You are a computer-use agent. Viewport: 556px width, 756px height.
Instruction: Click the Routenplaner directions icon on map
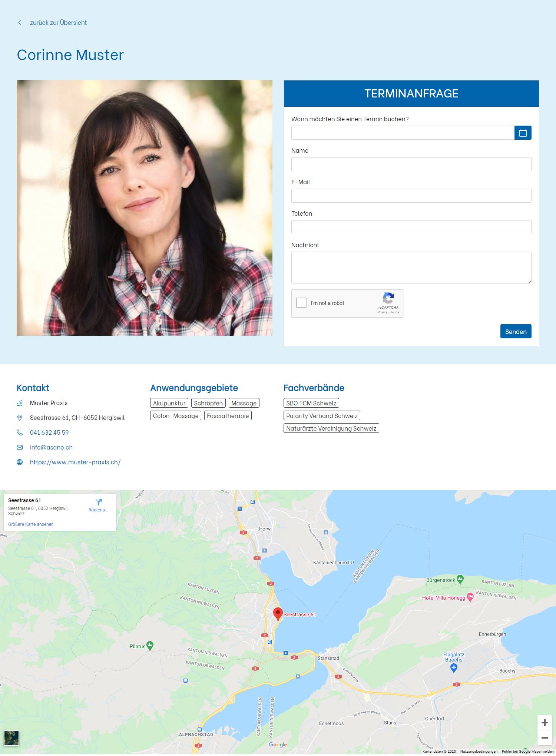(x=98, y=502)
